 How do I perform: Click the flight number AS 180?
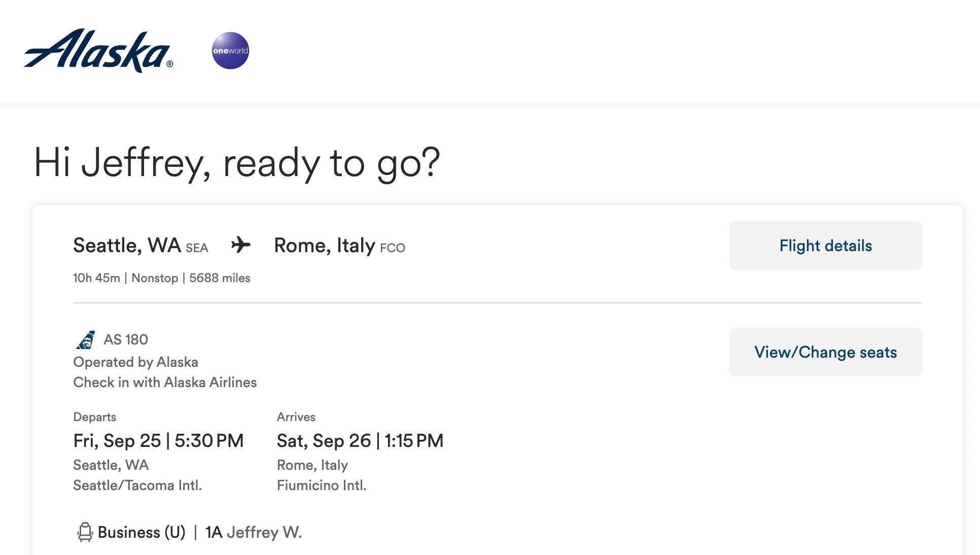point(125,339)
